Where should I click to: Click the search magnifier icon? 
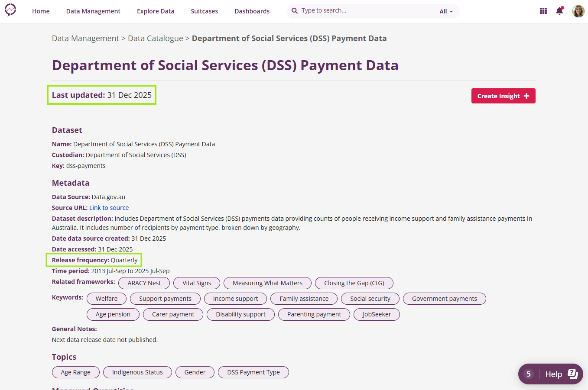tap(295, 11)
